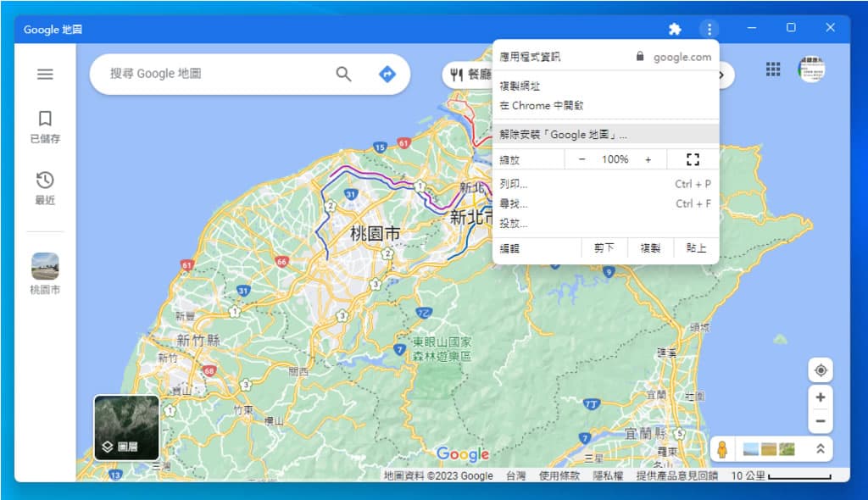The width and height of the screenshot is (868, 500).
Task: Toggle fullscreen from the zoom row
Action: [693, 159]
